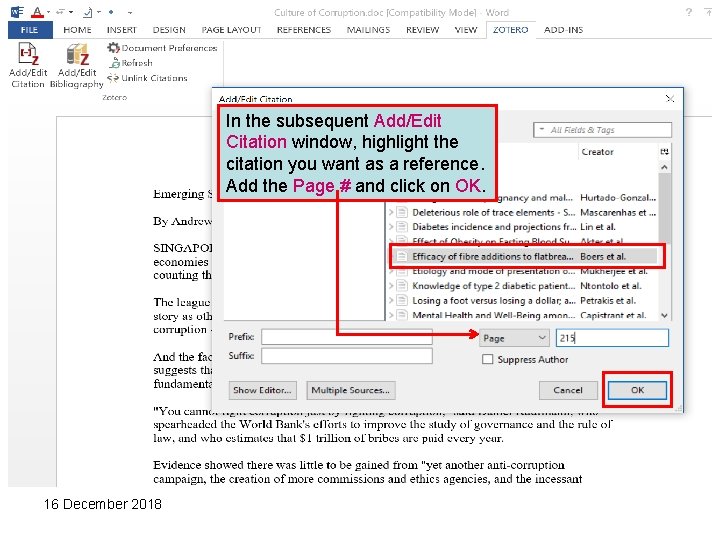Open the All Fields & Tags search dropdown

542,130
